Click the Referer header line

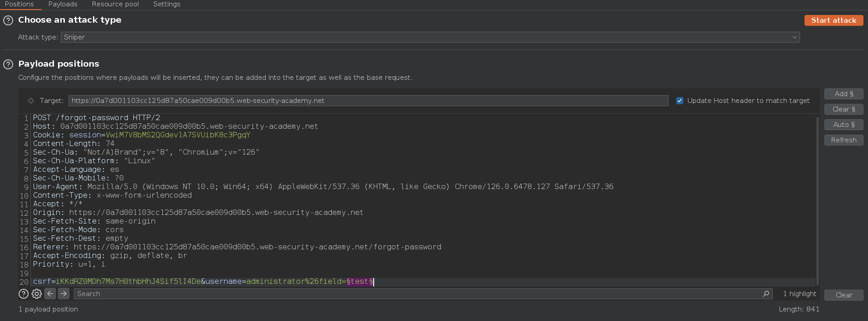[237, 247]
